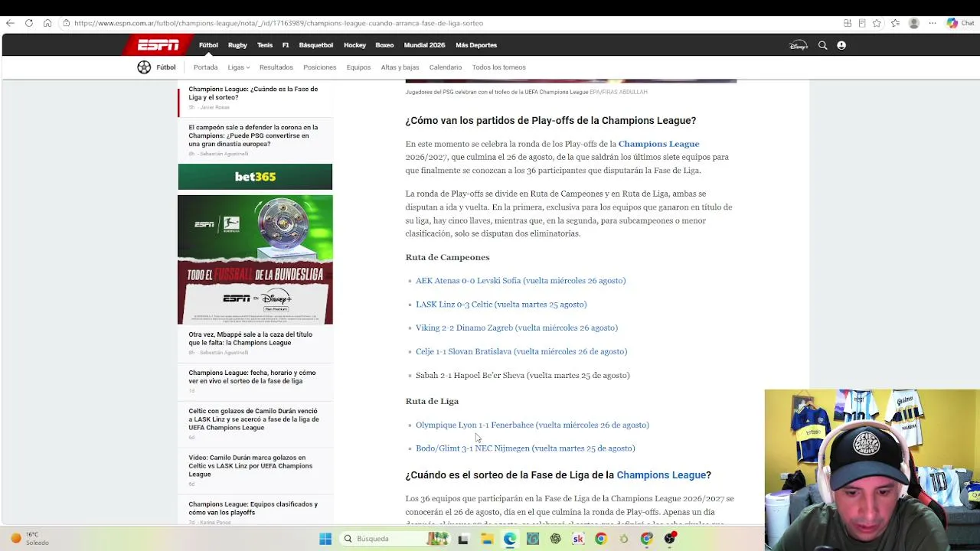Image resolution: width=980 pixels, height=551 pixels.
Task: Open the AEK Atenas 0-0 Levski Sofia link
Action: click(x=521, y=281)
